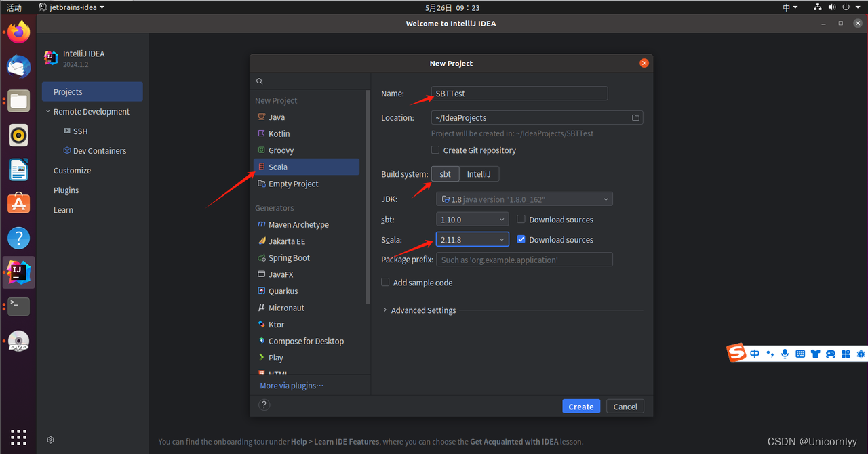The height and width of the screenshot is (454, 868).
Task: Collapse Remote Development tree node
Action: [x=48, y=111]
